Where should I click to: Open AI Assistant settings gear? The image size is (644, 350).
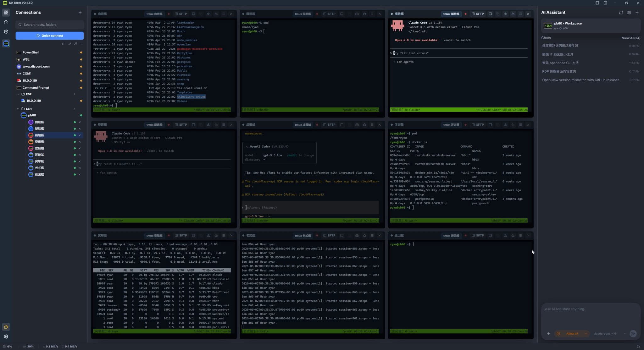coord(629,13)
